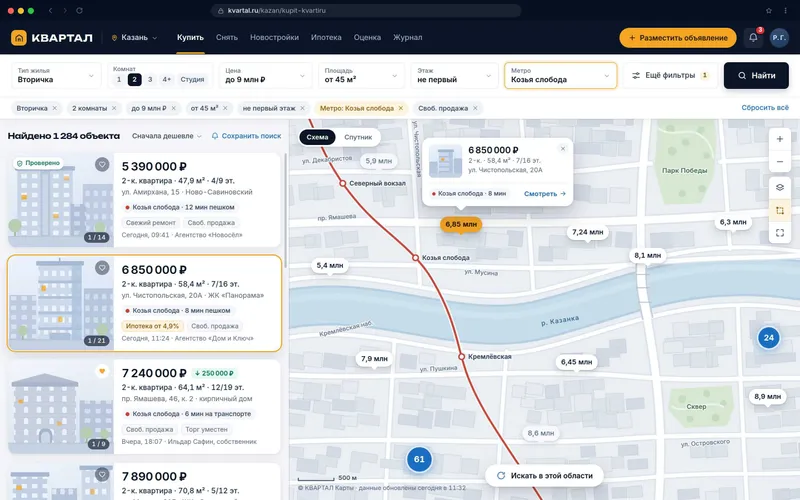800x500 pixels.
Task: Activate the draw area selection tool
Action: [x=780, y=210]
